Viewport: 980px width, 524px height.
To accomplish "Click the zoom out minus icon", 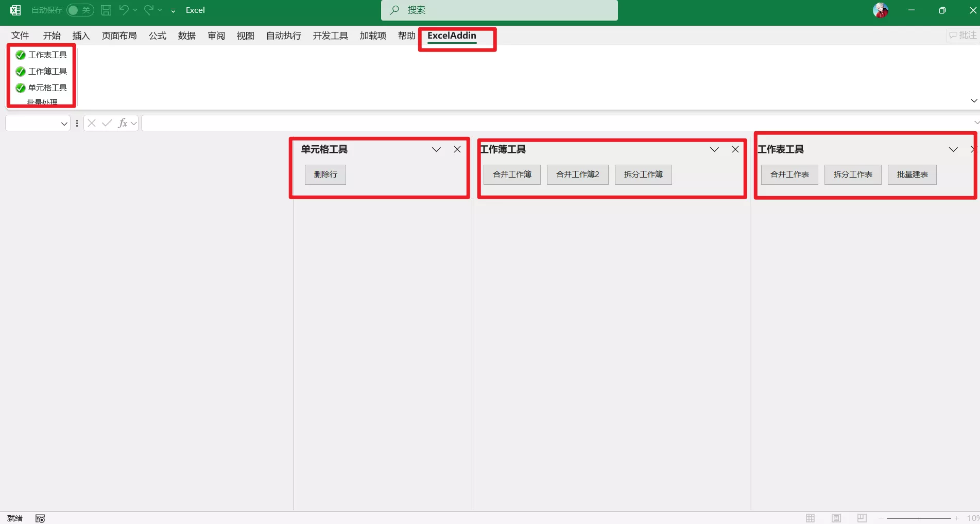I will click(x=881, y=518).
